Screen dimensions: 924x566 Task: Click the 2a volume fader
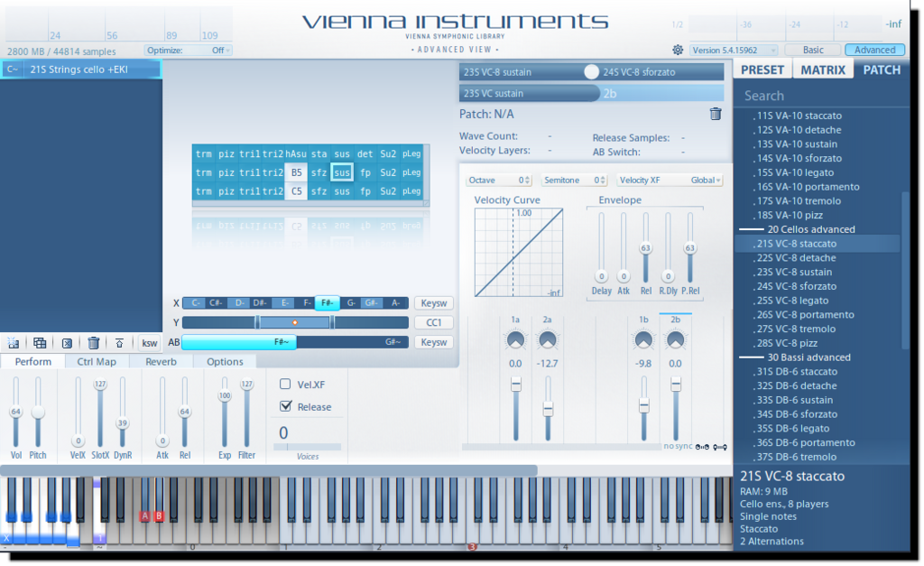point(548,409)
